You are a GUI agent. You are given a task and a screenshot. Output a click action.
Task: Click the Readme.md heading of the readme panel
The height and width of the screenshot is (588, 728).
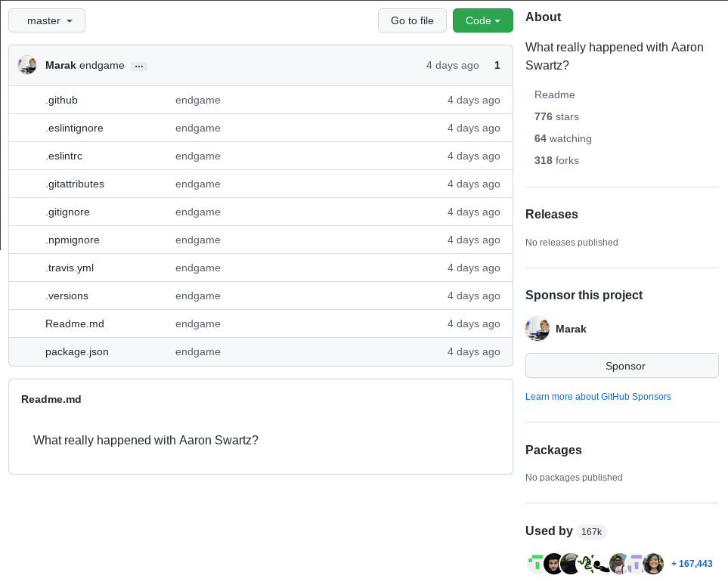[x=51, y=399]
